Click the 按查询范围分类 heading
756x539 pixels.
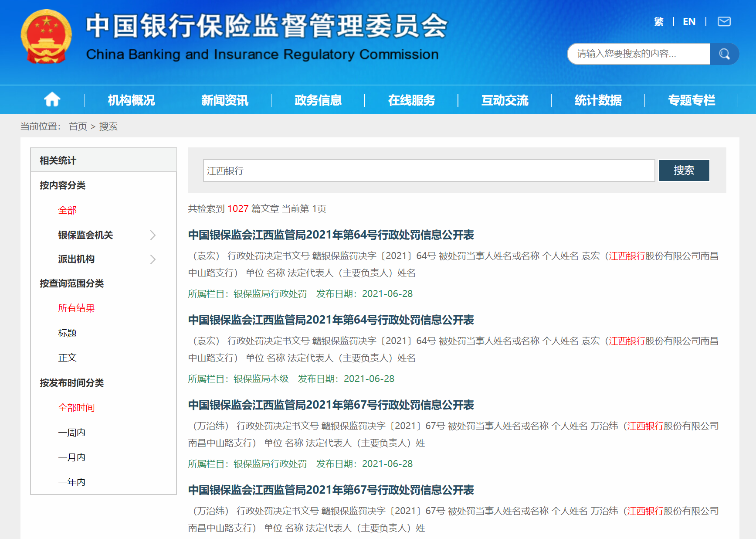point(71,283)
